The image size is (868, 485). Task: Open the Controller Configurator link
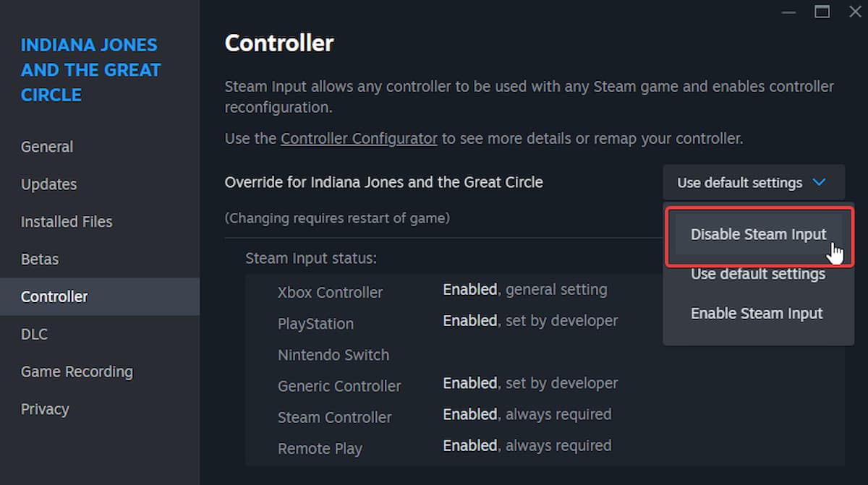pos(359,138)
